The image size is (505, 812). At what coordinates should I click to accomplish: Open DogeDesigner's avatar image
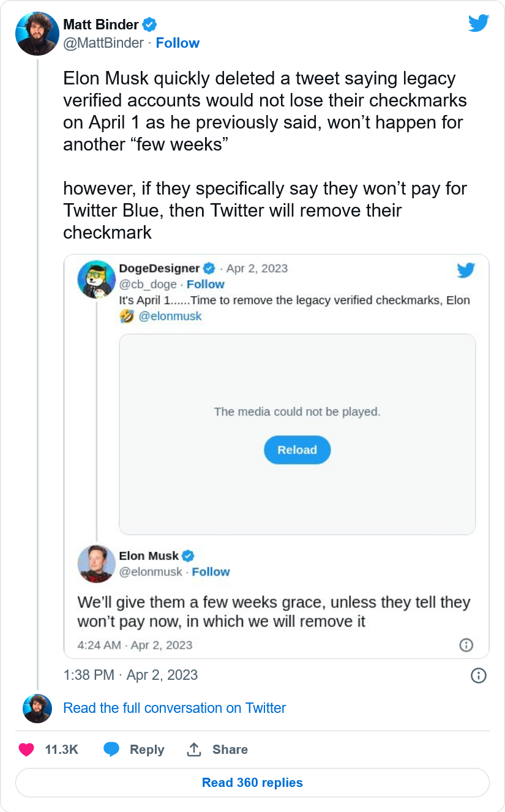coord(97,280)
